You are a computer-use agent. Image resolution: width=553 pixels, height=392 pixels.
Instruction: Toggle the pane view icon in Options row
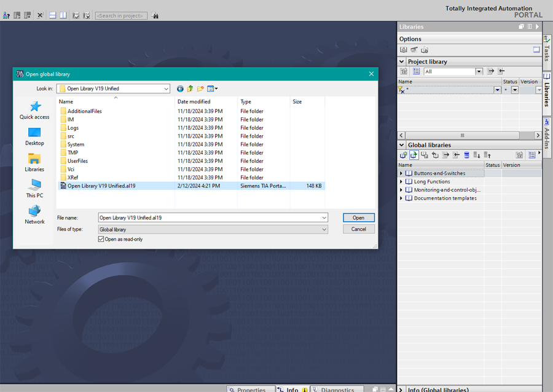[536, 50]
